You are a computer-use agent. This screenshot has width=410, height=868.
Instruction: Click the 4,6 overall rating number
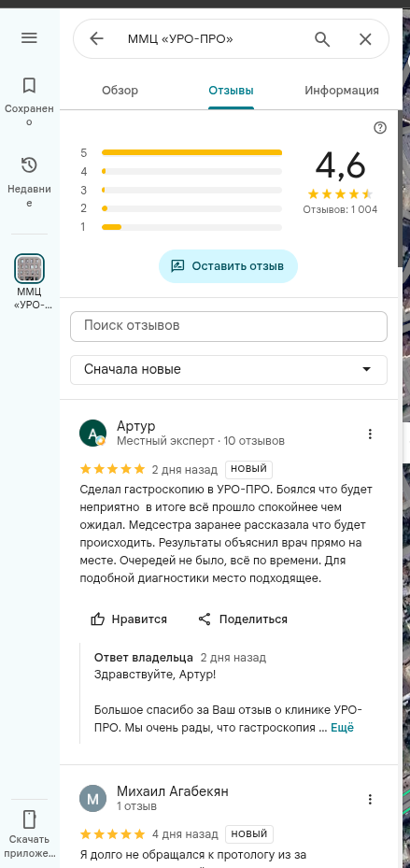pyautogui.click(x=340, y=165)
